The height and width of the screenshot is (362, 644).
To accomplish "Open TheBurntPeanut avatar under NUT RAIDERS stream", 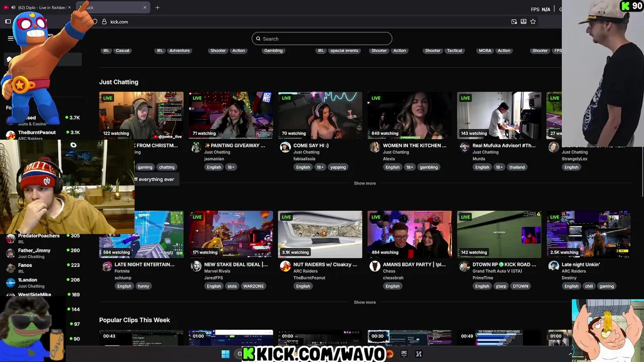I will [285, 266].
